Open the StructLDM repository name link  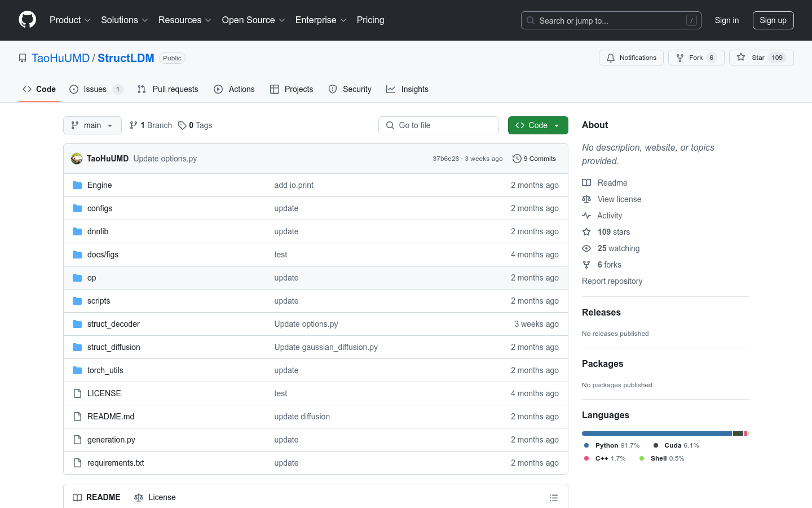click(x=126, y=58)
